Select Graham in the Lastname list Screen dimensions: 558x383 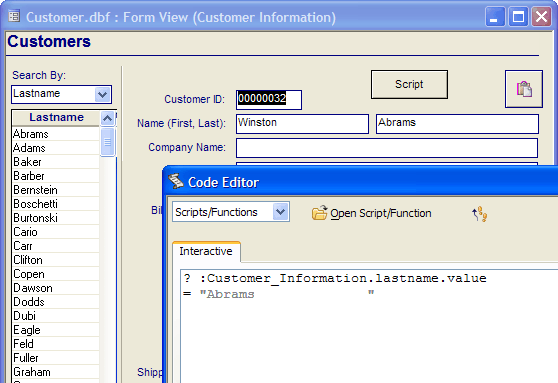coord(56,372)
